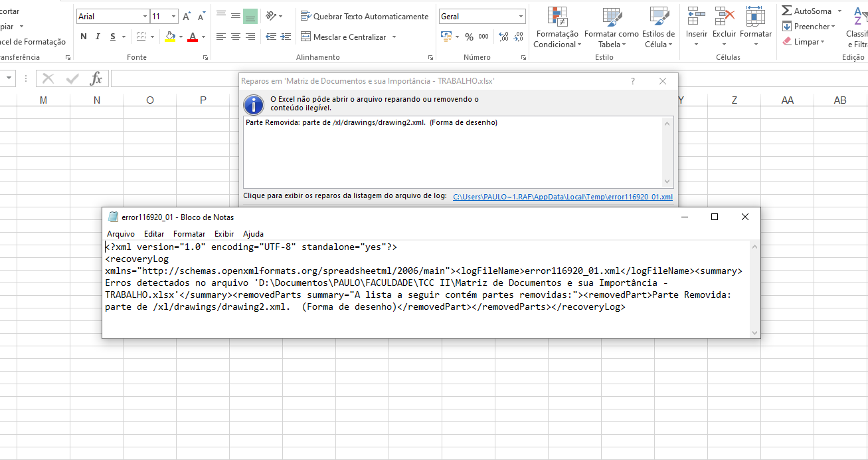Click the Excluir cells icon
The height and width of the screenshot is (460, 868).
tap(724, 17)
